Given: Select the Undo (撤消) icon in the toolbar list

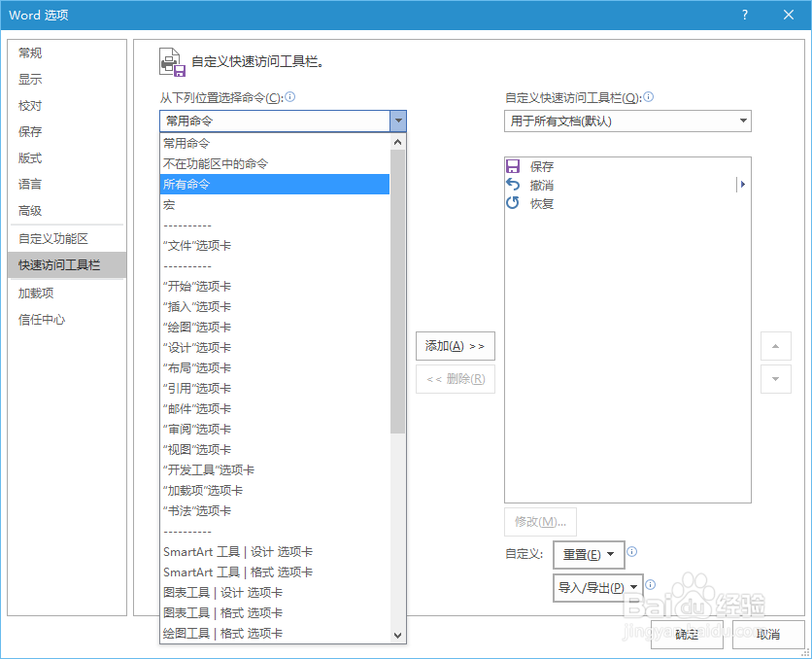Looking at the screenshot, I should tap(512, 185).
